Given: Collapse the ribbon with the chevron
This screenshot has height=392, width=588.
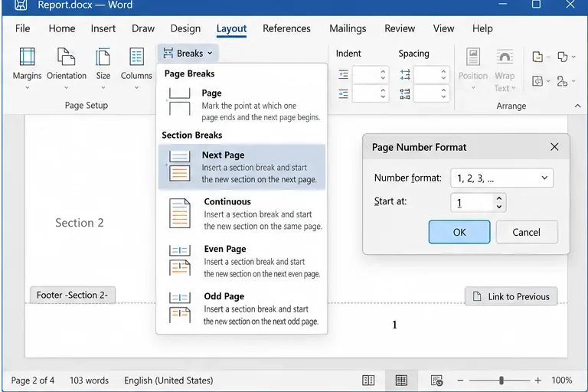Looking at the screenshot, I should click(x=577, y=106).
